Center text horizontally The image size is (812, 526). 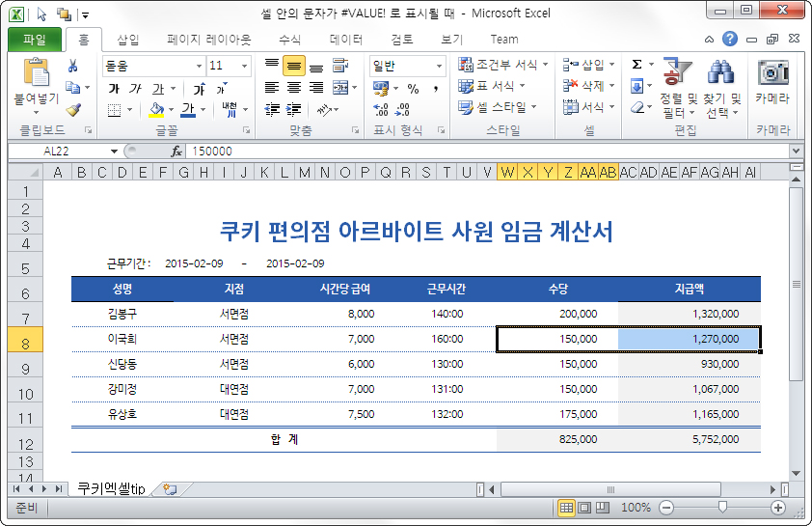coord(293,88)
